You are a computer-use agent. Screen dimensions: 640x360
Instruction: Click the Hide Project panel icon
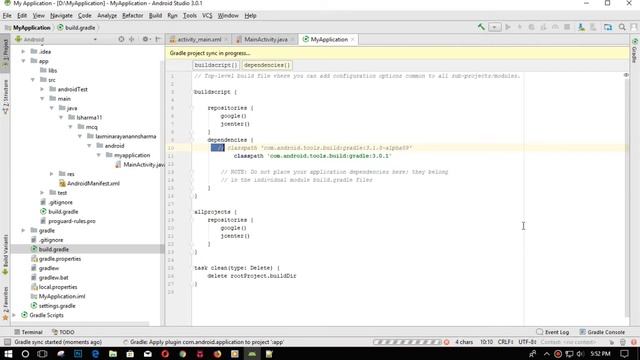[x=158, y=39]
